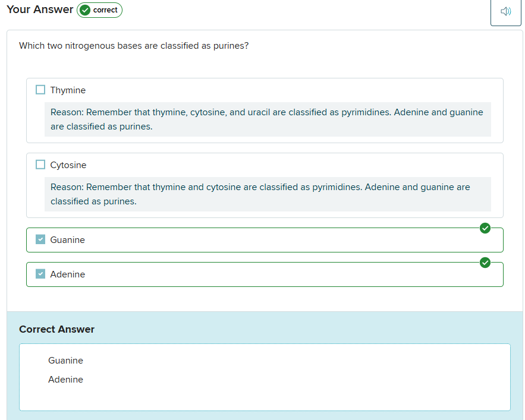Click the purines question text
Screen dimensions: 525x420
click(134, 46)
